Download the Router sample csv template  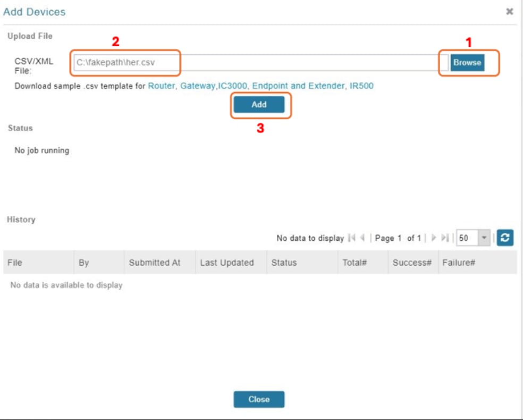[161, 86]
